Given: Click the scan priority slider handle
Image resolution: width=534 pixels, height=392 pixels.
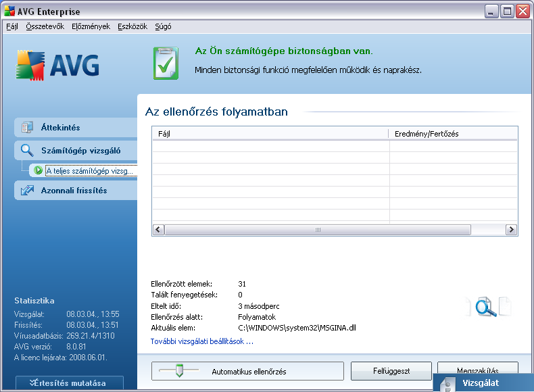Looking at the screenshot, I should pyautogui.click(x=179, y=370).
